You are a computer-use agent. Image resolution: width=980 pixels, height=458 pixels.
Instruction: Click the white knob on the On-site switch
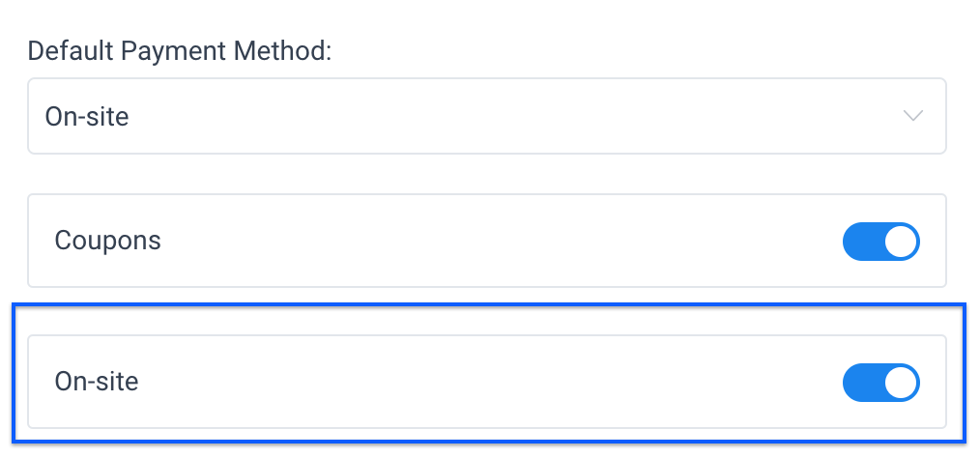pos(901,383)
